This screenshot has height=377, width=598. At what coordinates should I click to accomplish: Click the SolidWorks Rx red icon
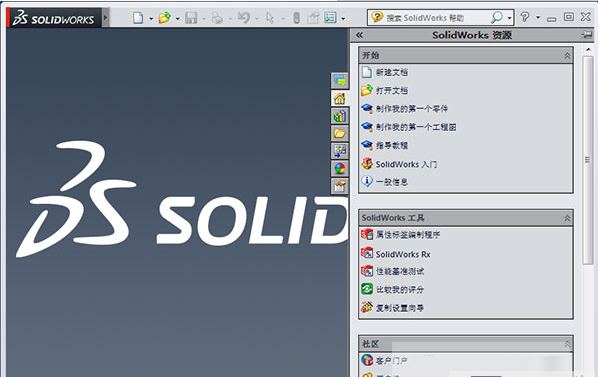coord(367,253)
